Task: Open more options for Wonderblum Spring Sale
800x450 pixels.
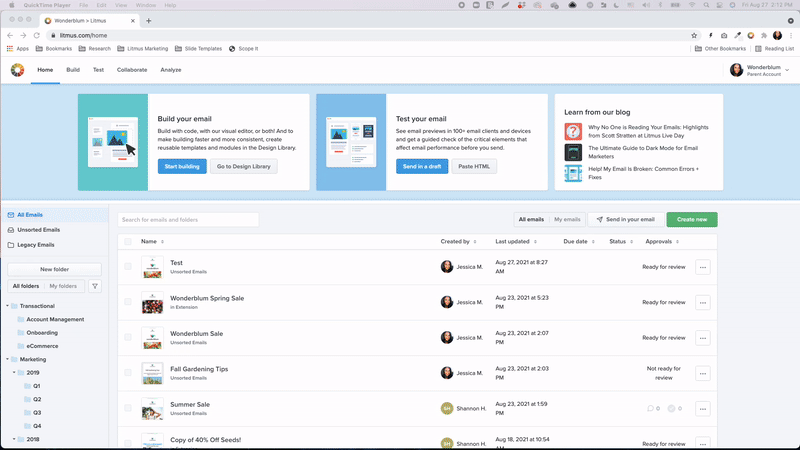Action: [703, 303]
